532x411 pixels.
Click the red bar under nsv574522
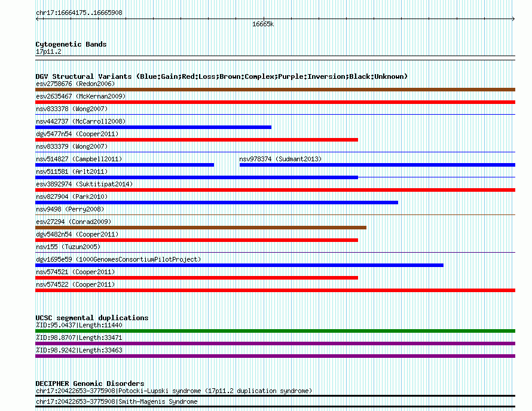275,290
